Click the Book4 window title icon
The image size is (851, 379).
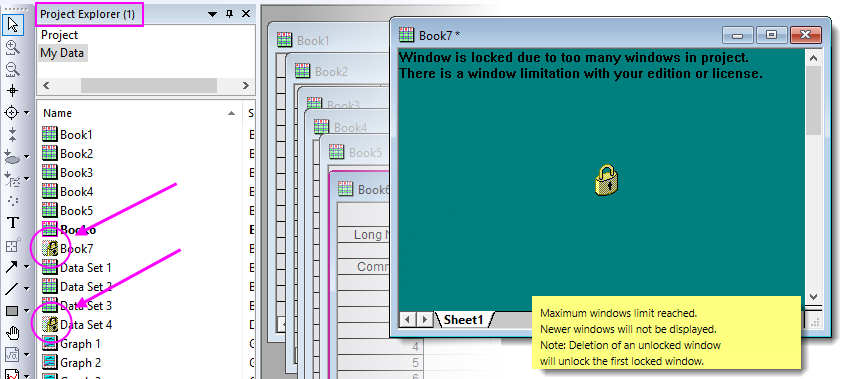click(321, 127)
